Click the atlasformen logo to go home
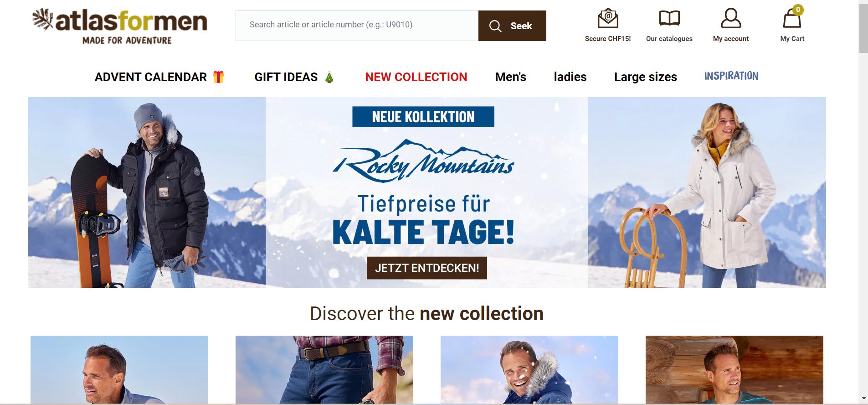868x405 pixels. [x=120, y=26]
